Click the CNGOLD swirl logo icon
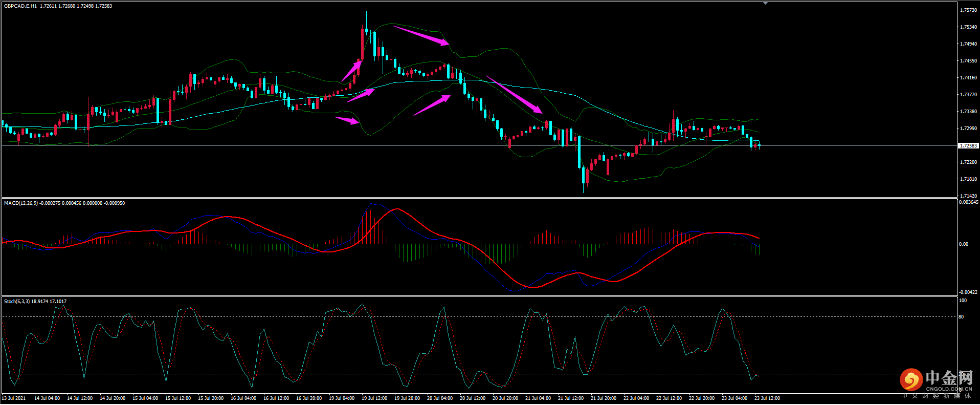Image resolution: width=980 pixels, height=405 pixels. 911,379
